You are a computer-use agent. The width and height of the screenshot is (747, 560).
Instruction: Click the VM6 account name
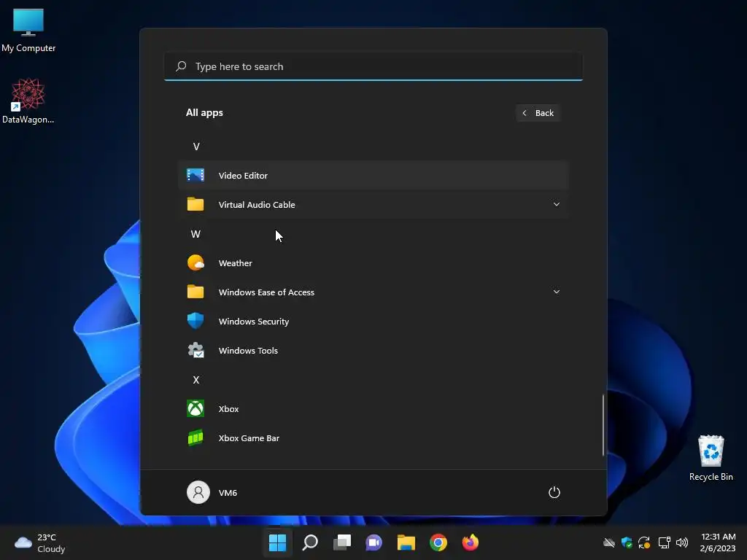tap(228, 493)
